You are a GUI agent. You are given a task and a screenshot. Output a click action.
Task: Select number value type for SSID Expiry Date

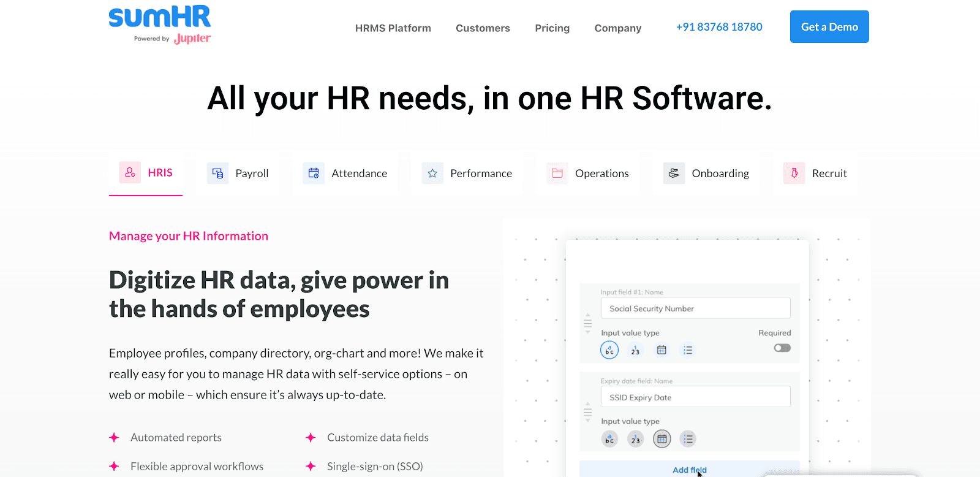[636, 439]
